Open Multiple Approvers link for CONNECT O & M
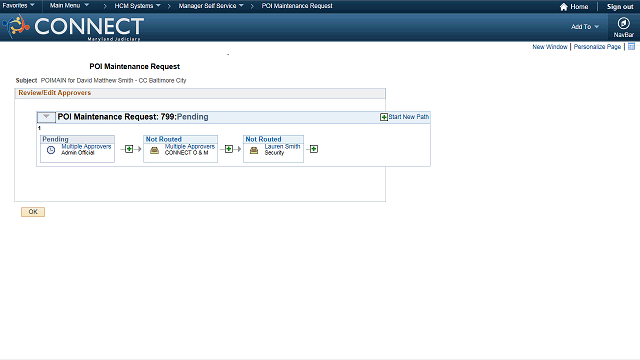 (x=190, y=146)
